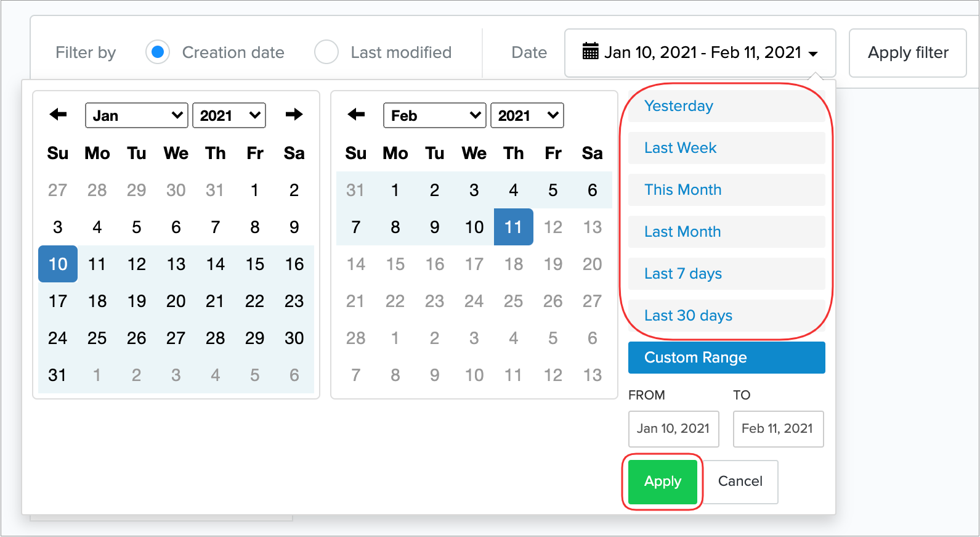
Task: Expand the left calendar 2021 year dropdown
Action: (229, 115)
